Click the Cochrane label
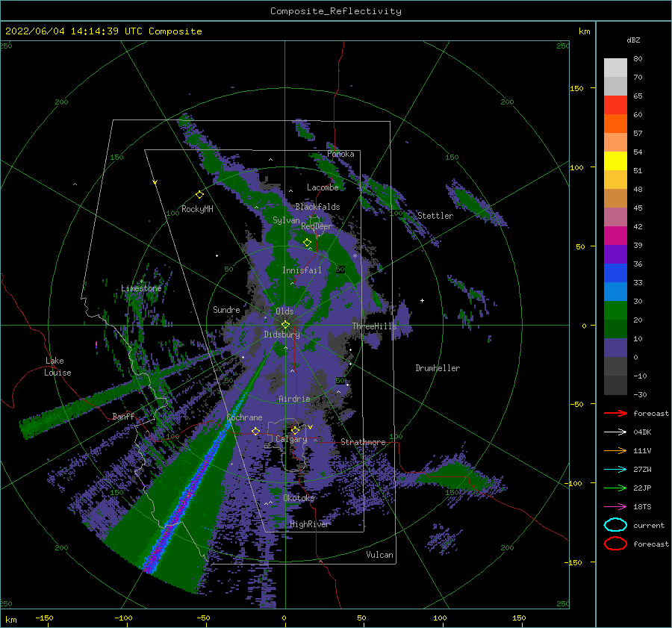Viewport: 672px width, 628px height. point(244,417)
